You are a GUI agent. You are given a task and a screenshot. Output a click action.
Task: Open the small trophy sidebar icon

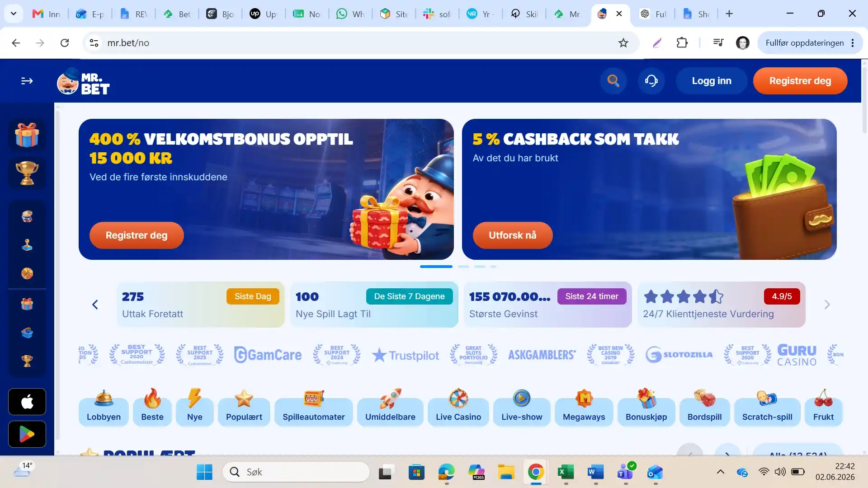tap(27, 361)
